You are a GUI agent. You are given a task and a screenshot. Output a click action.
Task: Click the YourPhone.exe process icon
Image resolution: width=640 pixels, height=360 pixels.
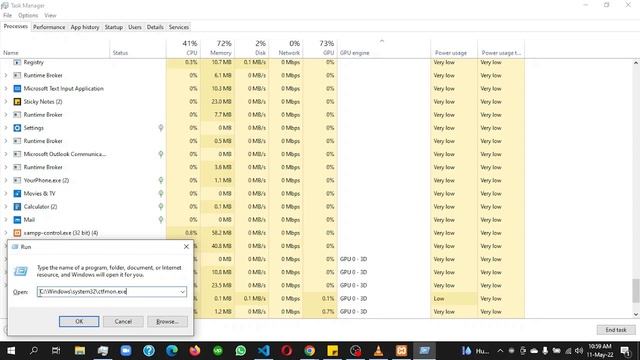17,180
